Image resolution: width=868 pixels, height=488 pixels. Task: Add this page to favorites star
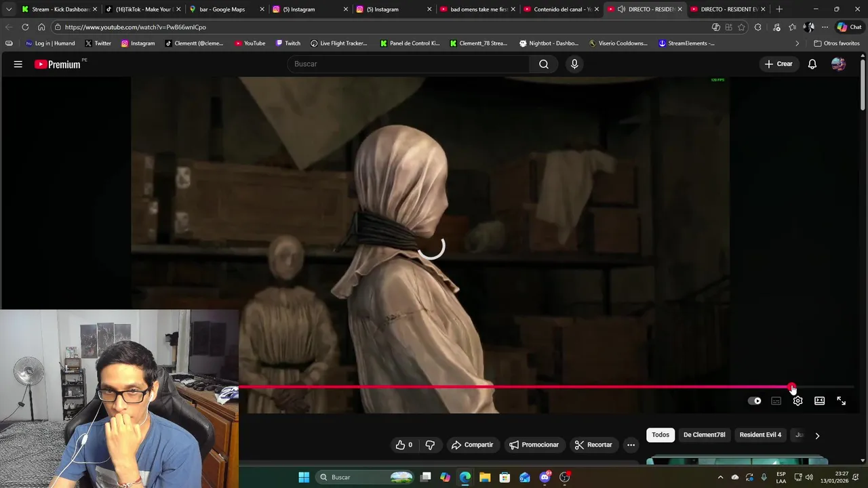click(x=741, y=27)
